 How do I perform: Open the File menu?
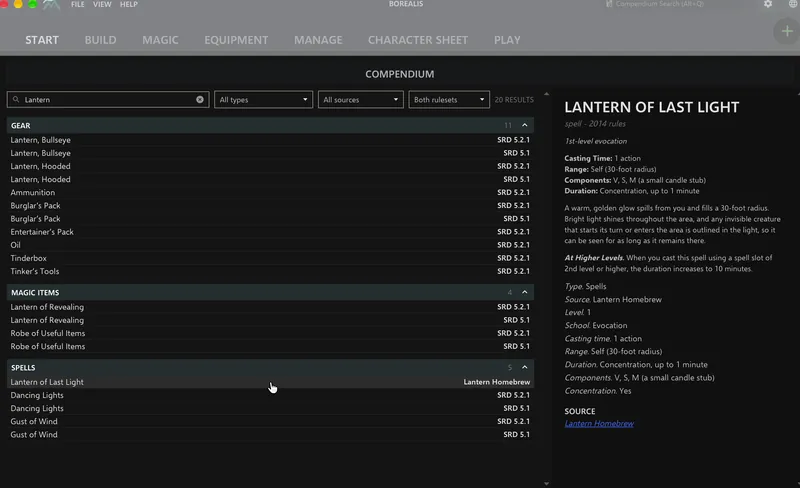pyautogui.click(x=78, y=4)
